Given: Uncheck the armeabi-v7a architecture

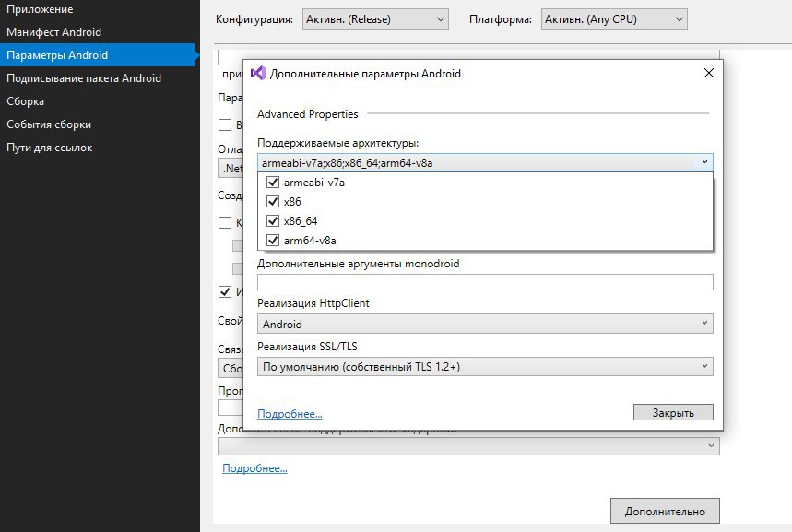Looking at the screenshot, I should coord(273,182).
